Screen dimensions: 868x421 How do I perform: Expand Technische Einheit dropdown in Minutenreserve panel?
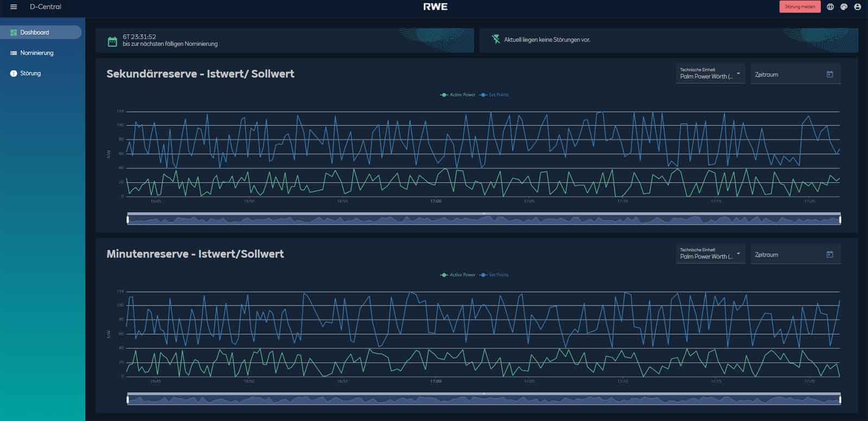tap(710, 254)
